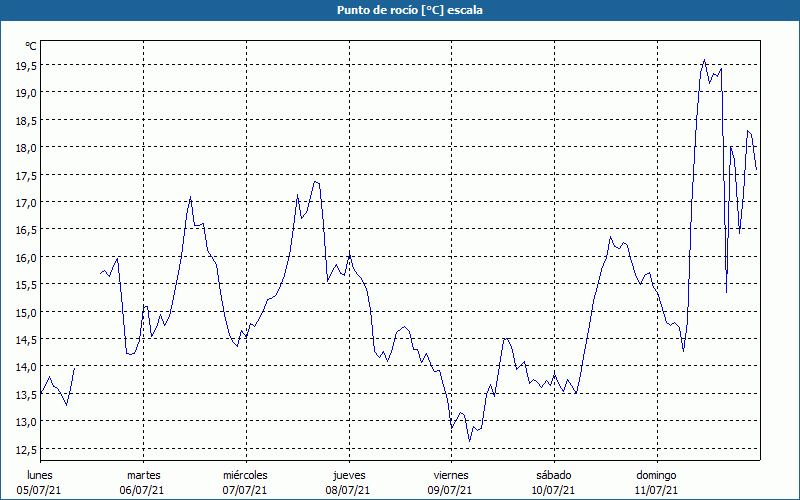The image size is (800, 500).
Task: Select the 08/07/21 date label
Action: 348,490
